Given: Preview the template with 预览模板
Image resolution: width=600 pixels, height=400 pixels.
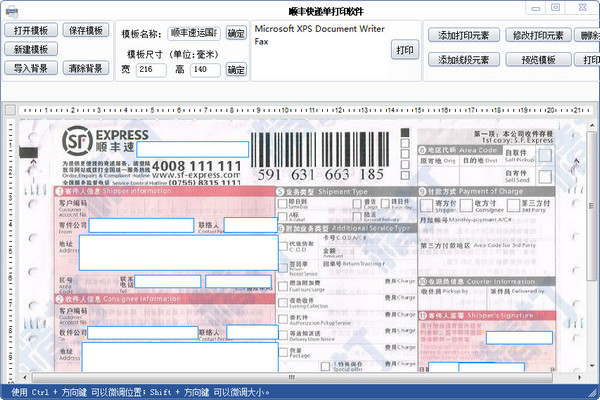Looking at the screenshot, I should (538, 59).
